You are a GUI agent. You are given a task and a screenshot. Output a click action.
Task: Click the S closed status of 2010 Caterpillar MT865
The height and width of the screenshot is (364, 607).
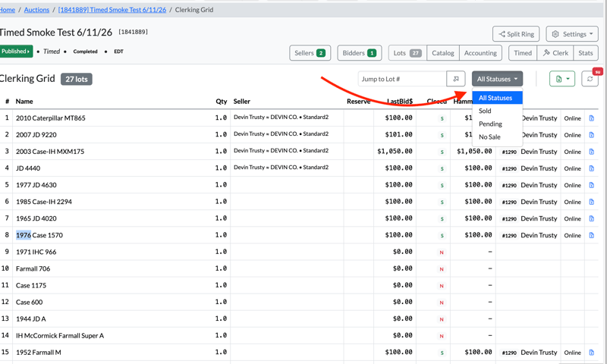point(442,119)
